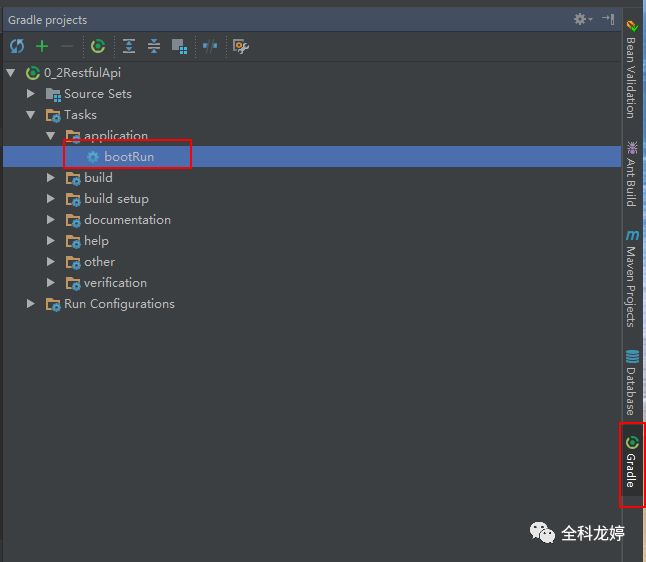646x562 pixels.
Task: Expand the Run Configurations node
Action: tap(30, 304)
